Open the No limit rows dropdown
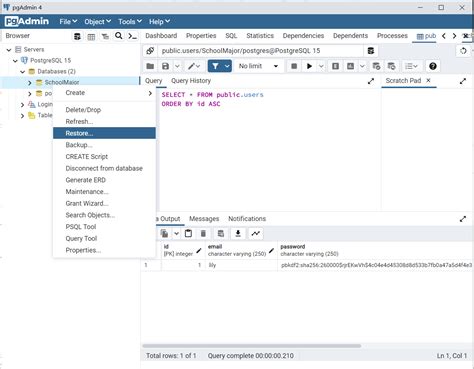 click(258, 66)
